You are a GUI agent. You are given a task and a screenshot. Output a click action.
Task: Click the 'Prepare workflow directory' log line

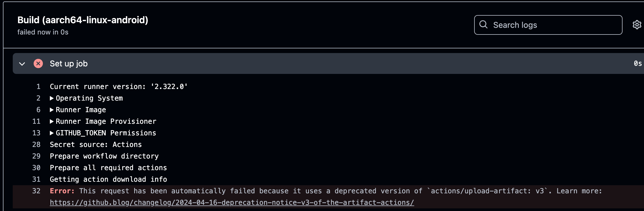[104, 156]
